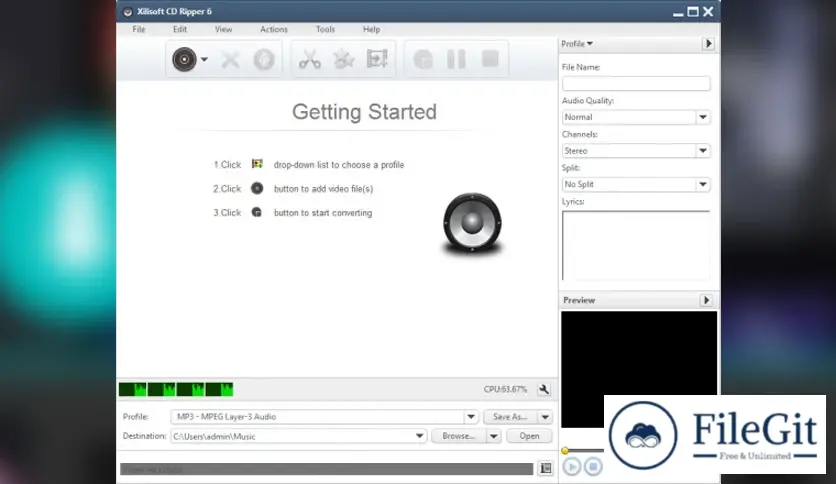The image size is (836, 484).
Task: Open the Help menu
Action: (x=372, y=29)
